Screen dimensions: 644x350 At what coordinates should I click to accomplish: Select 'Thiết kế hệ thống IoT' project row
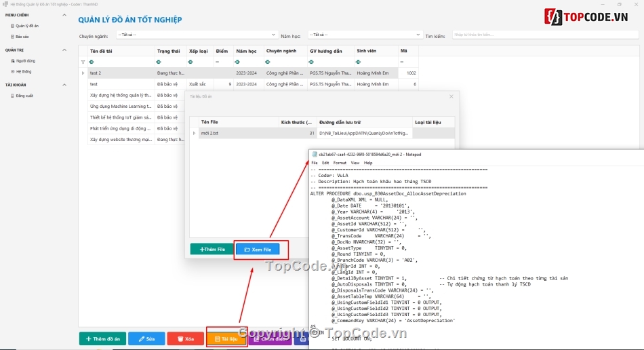(x=121, y=117)
